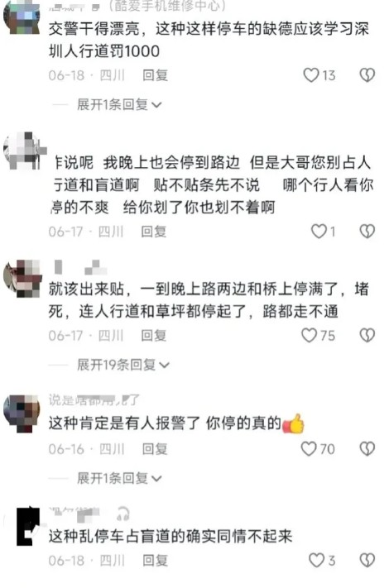Like the comment with 13 likes
This screenshot has height=588, width=389.
click(x=311, y=75)
